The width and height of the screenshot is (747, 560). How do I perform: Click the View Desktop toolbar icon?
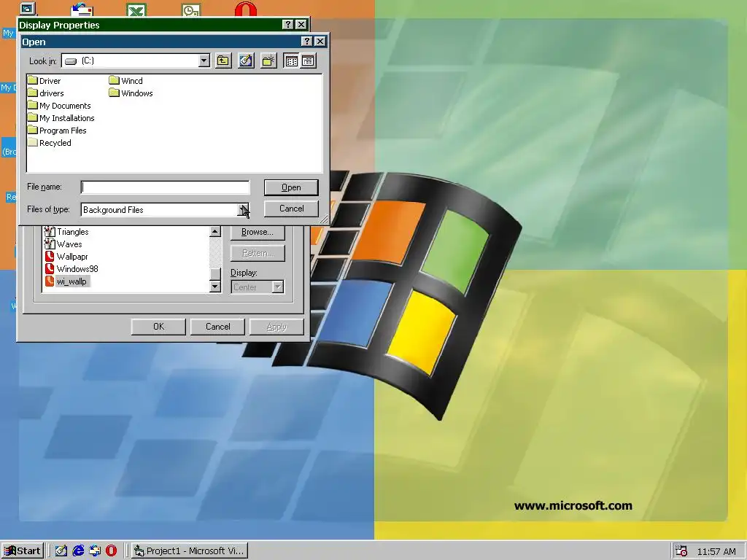click(246, 61)
